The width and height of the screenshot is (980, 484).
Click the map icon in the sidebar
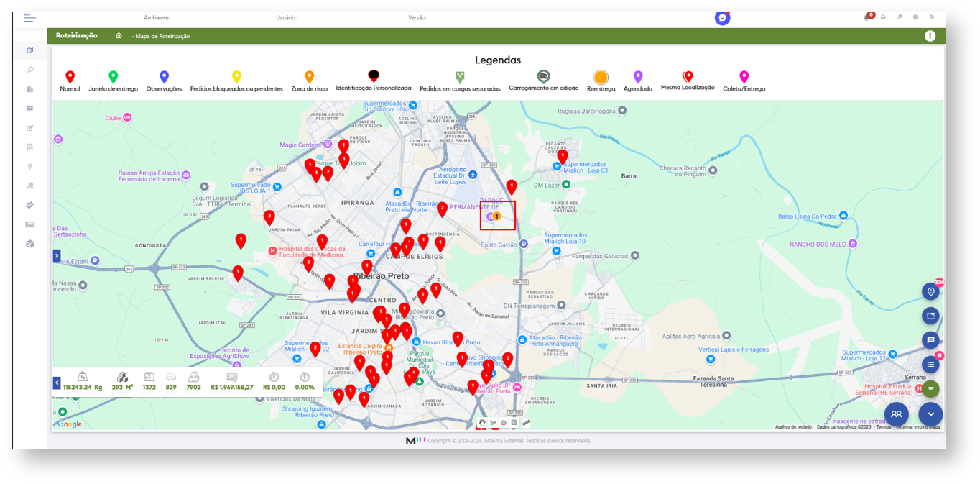tap(30, 51)
